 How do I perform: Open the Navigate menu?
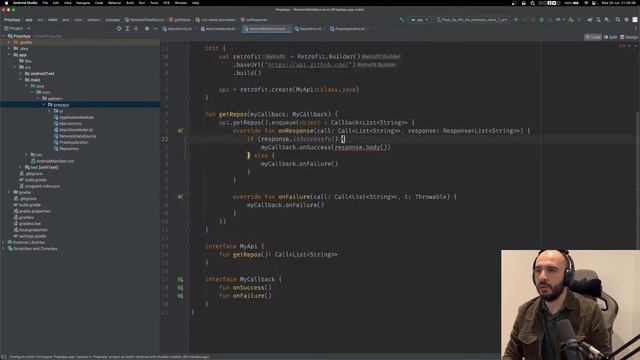tap(83, 3)
